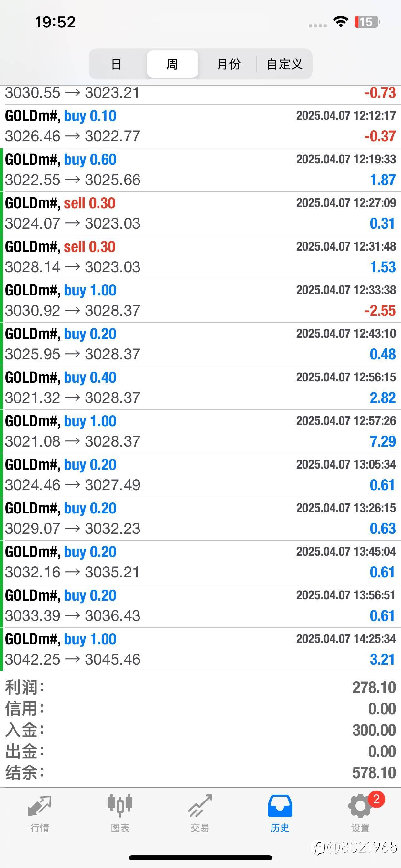
Task: Tap the battery indicator showing 15
Action: pos(367,22)
